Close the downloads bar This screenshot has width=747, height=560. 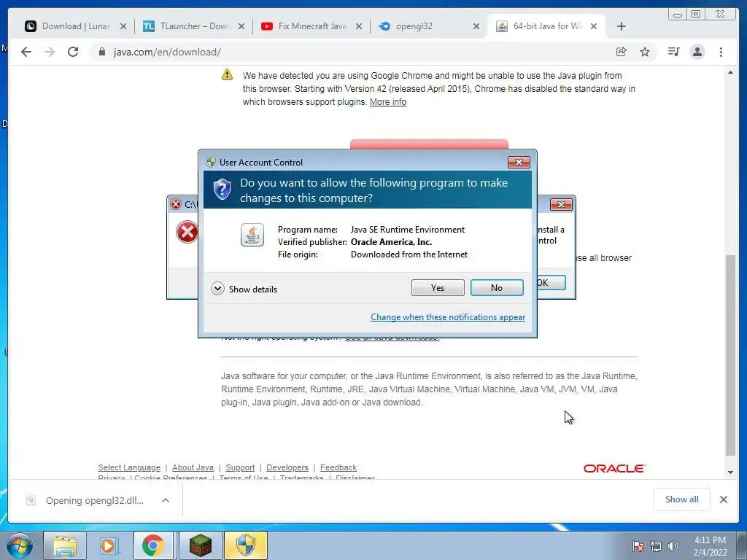coord(723,499)
